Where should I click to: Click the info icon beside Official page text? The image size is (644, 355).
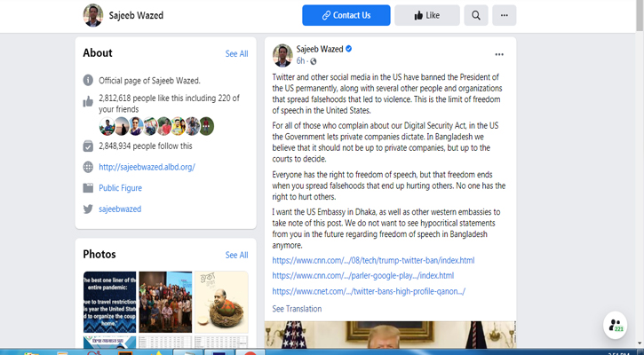(x=88, y=80)
